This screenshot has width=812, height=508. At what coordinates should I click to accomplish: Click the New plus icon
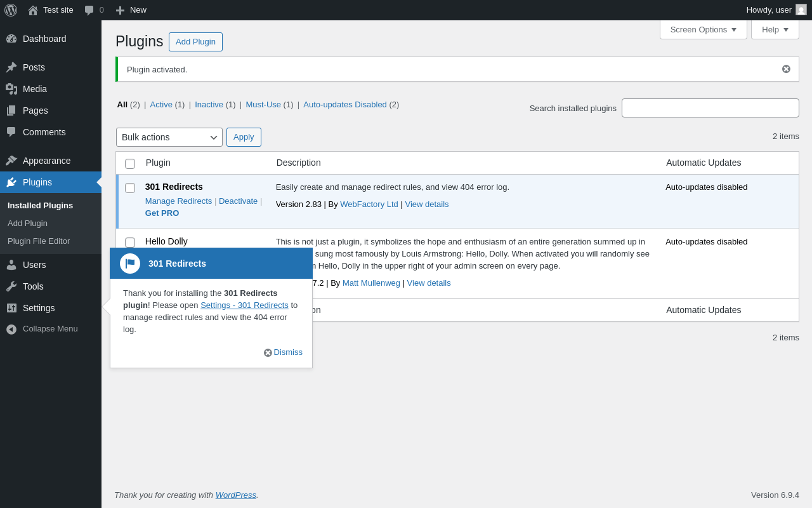[120, 10]
